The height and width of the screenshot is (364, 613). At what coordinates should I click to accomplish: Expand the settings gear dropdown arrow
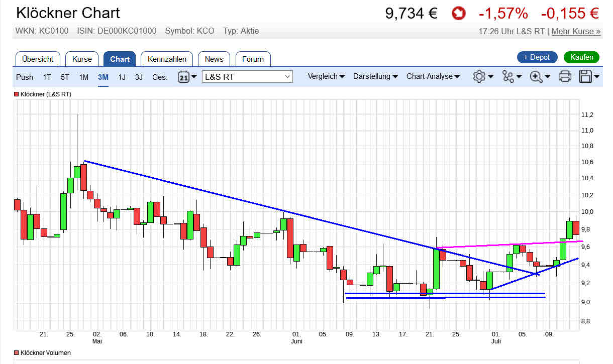click(491, 77)
